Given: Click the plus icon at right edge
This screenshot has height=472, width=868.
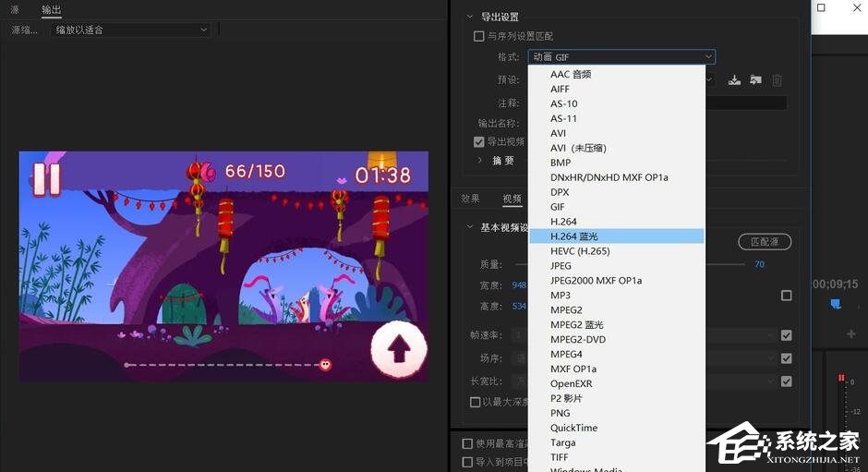Looking at the screenshot, I should pyautogui.click(x=850, y=333).
